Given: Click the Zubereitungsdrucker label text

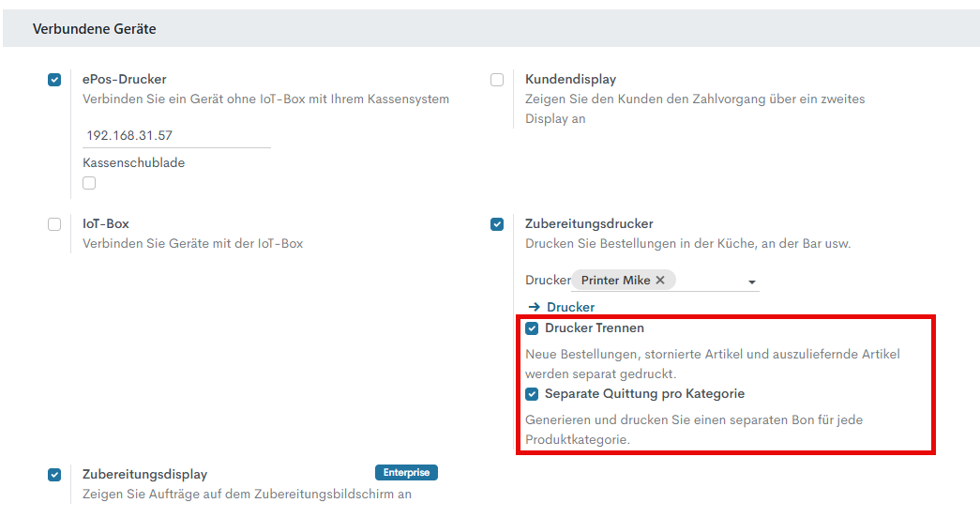Looking at the screenshot, I should click(x=589, y=223).
